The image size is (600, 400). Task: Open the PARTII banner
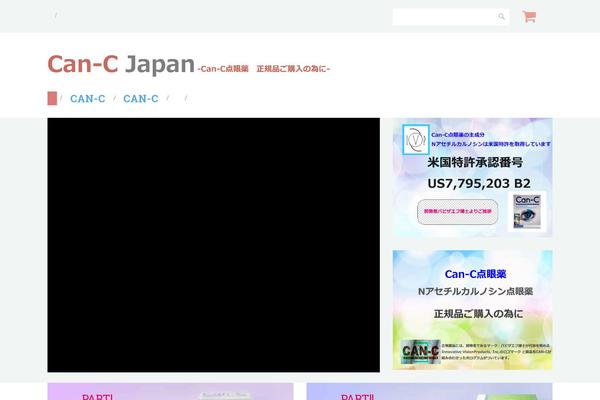point(429,391)
